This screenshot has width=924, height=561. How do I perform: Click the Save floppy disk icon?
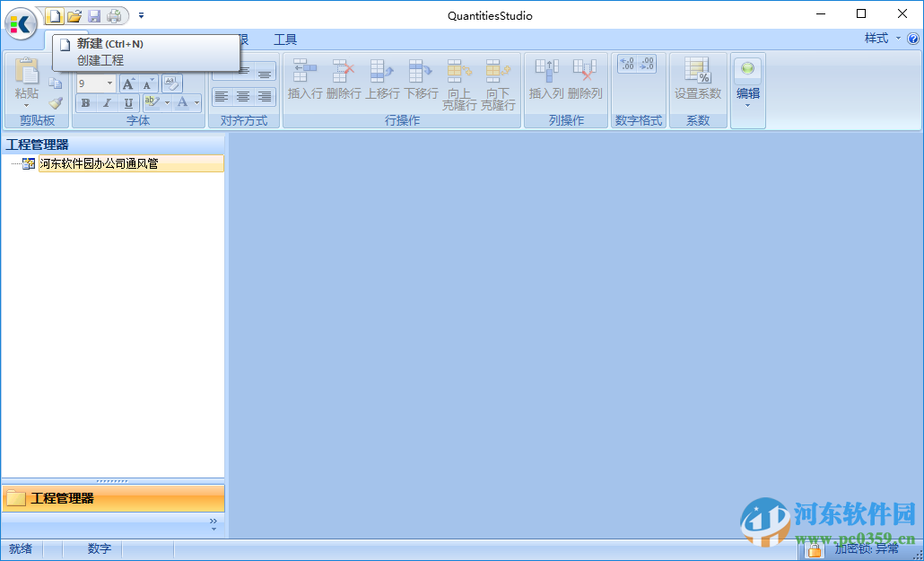tap(94, 16)
